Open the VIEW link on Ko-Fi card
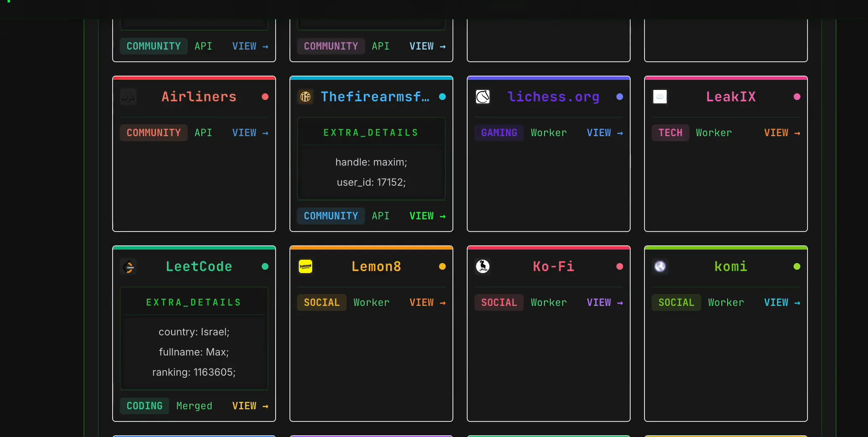 click(x=605, y=303)
